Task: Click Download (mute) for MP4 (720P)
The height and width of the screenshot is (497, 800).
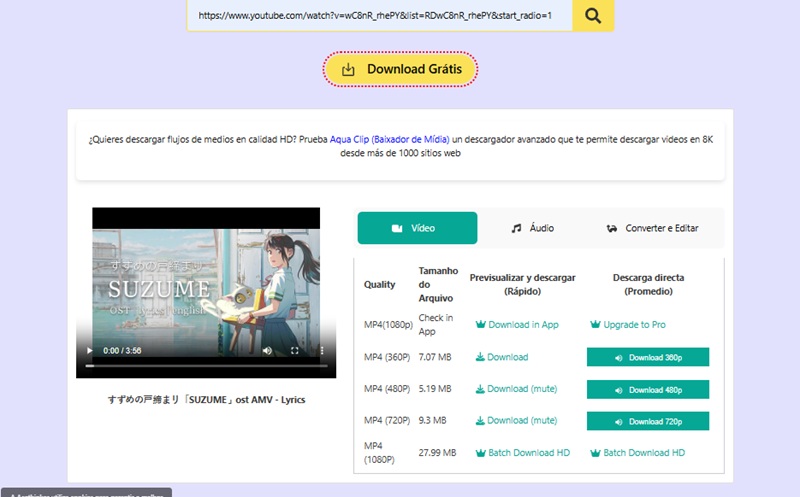Action: 516,420
